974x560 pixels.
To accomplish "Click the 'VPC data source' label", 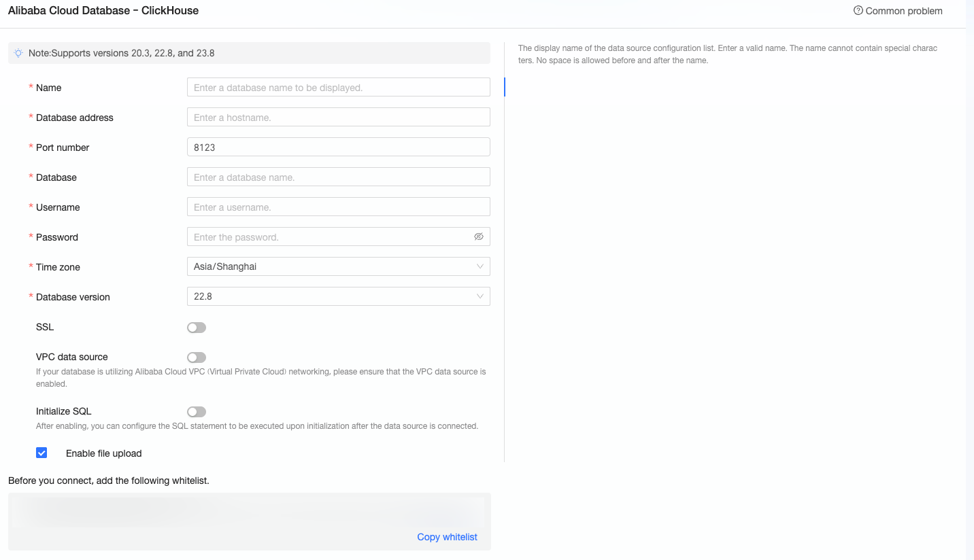I will click(x=71, y=357).
